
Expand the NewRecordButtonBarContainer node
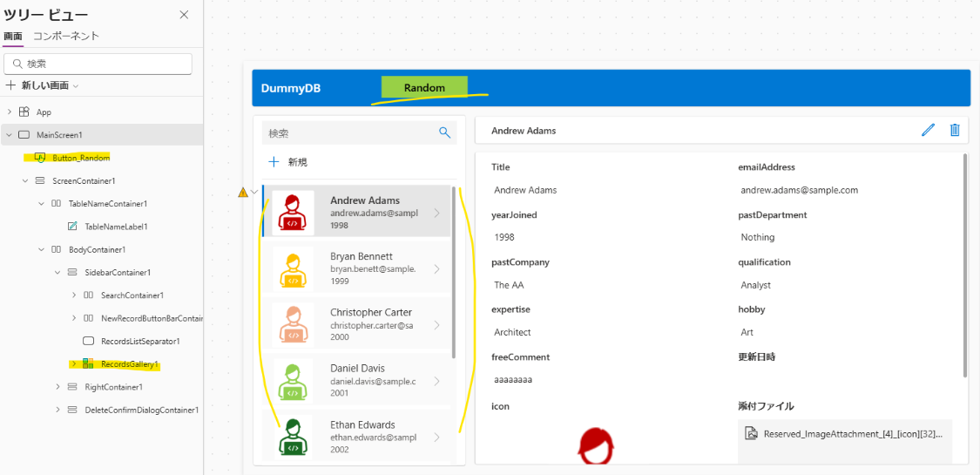point(74,318)
